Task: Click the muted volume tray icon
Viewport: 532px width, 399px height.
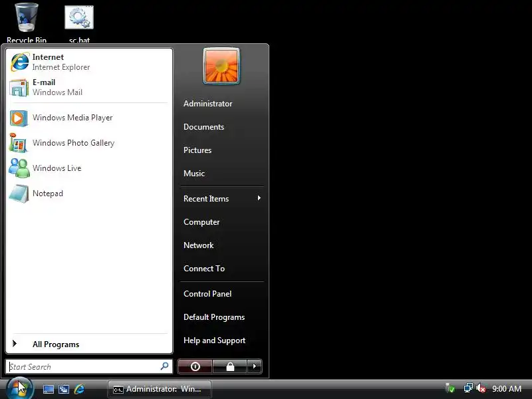Action: (480, 388)
